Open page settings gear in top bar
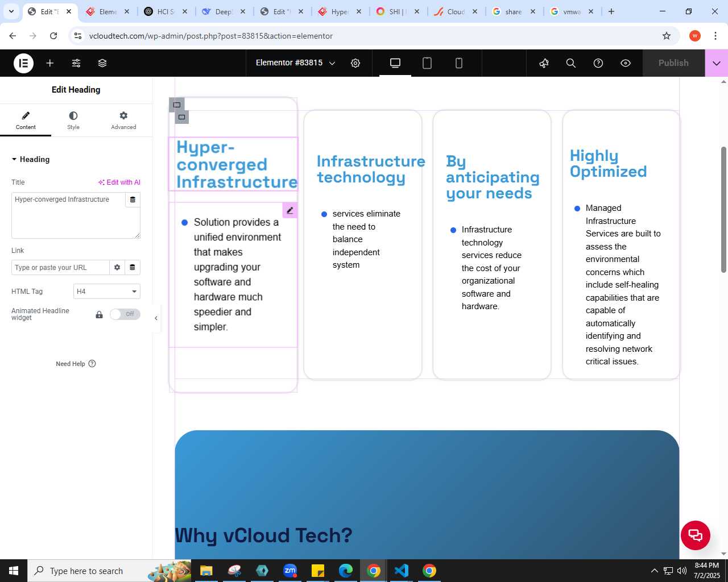This screenshot has height=582, width=728. 355,63
